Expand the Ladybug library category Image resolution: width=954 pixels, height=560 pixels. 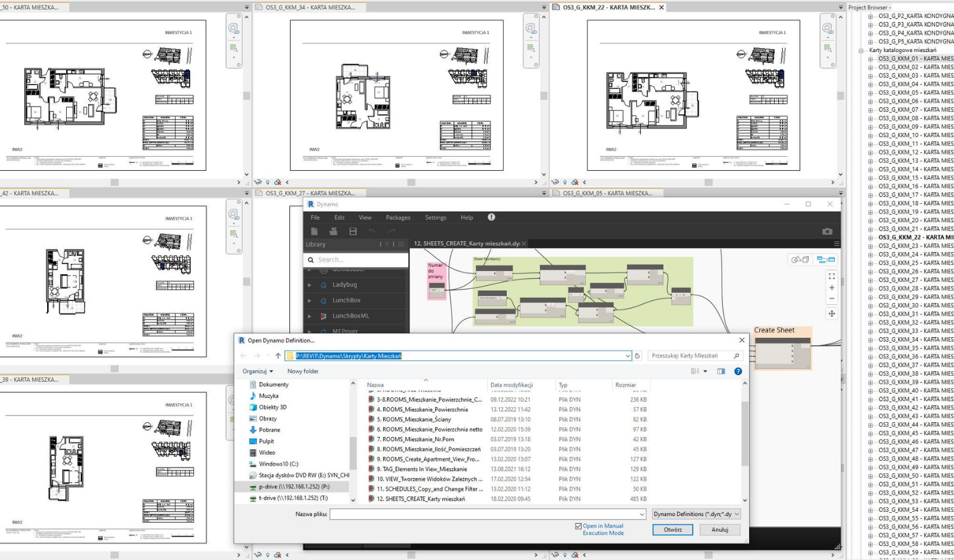coord(310,285)
